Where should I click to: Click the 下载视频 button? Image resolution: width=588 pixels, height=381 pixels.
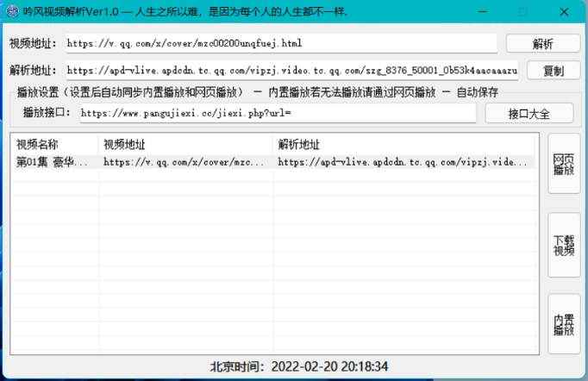click(564, 245)
